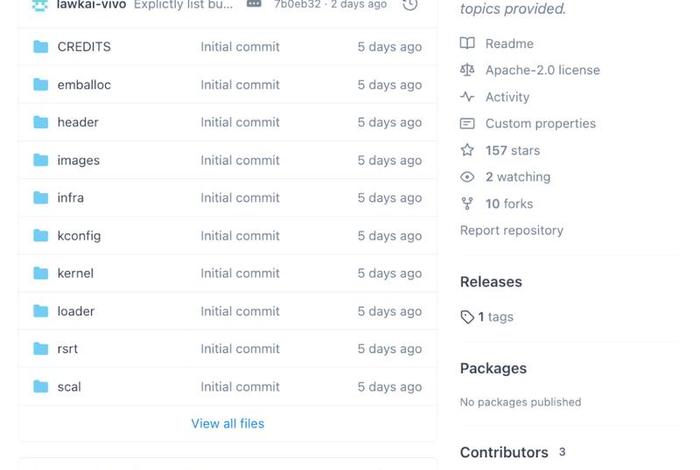
Task: Click the CREDITS folder icon
Action: pos(41,47)
